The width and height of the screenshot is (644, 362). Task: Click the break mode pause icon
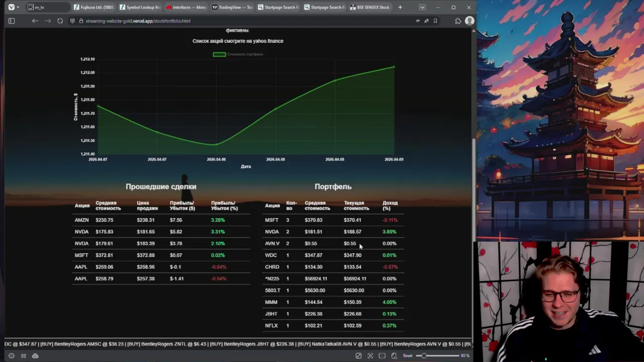pyautogui.click(x=23, y=355)
